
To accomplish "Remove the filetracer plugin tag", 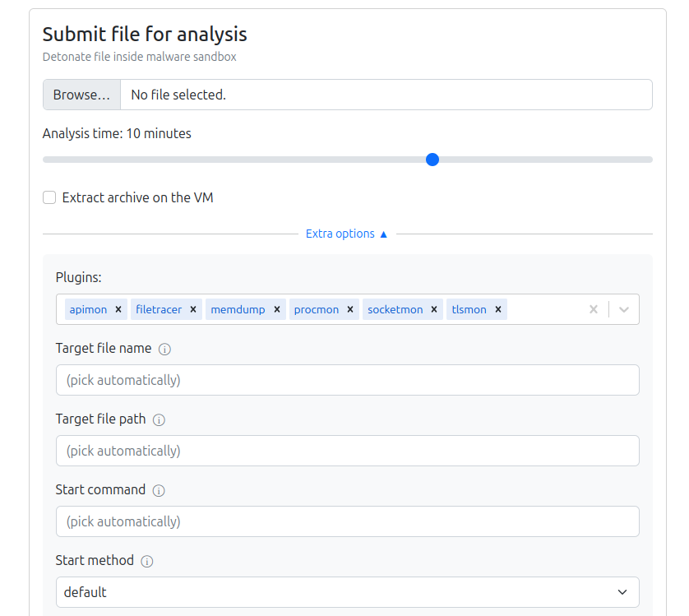I will pos(193,309).
